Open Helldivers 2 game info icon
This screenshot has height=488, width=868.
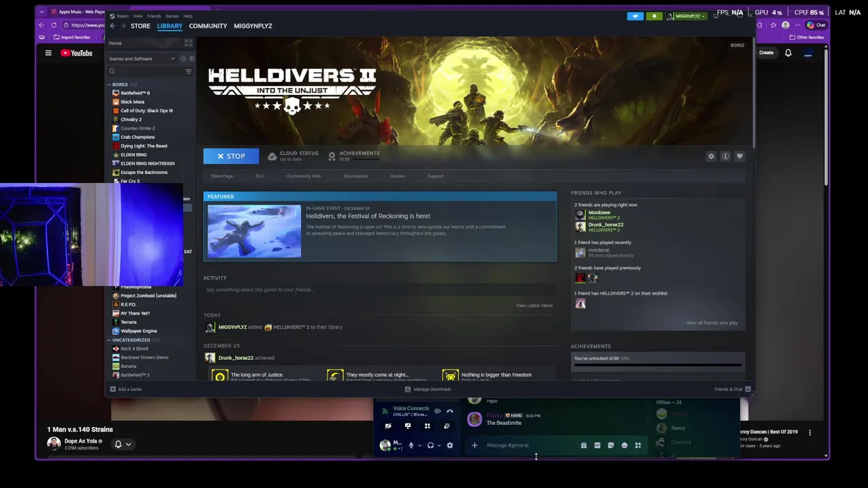726,156
